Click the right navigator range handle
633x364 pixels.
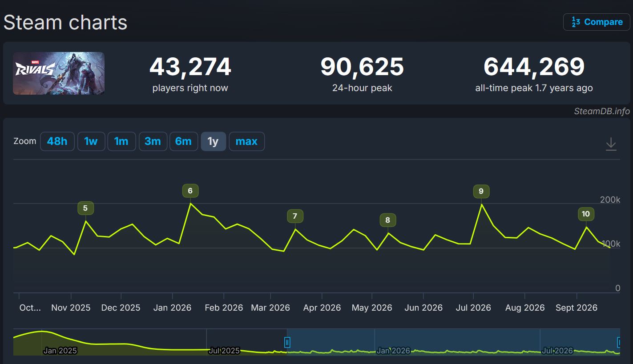[619, 342]
